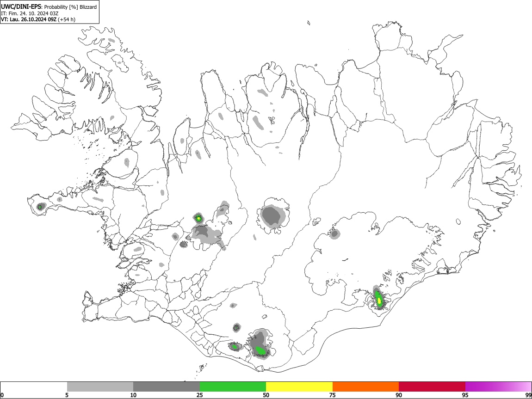
Task: Click the green spot on the western peninsula tip
Action: (x=40, y=207)
